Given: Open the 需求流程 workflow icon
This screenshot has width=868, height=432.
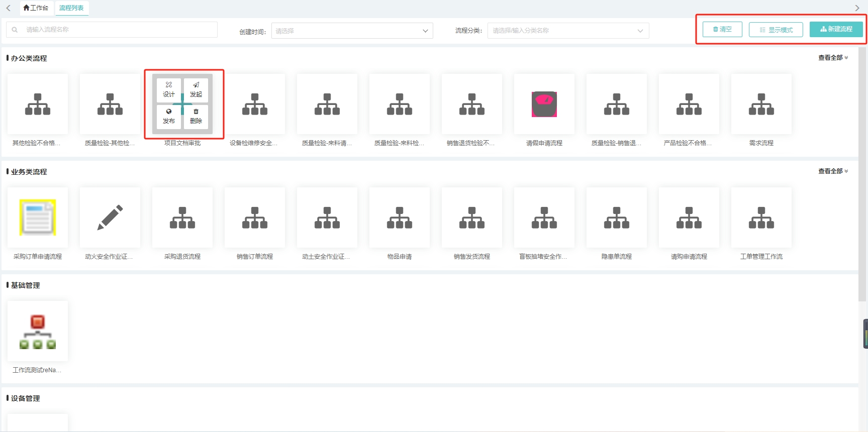Looking at the screenshot, I should (761, 104).
